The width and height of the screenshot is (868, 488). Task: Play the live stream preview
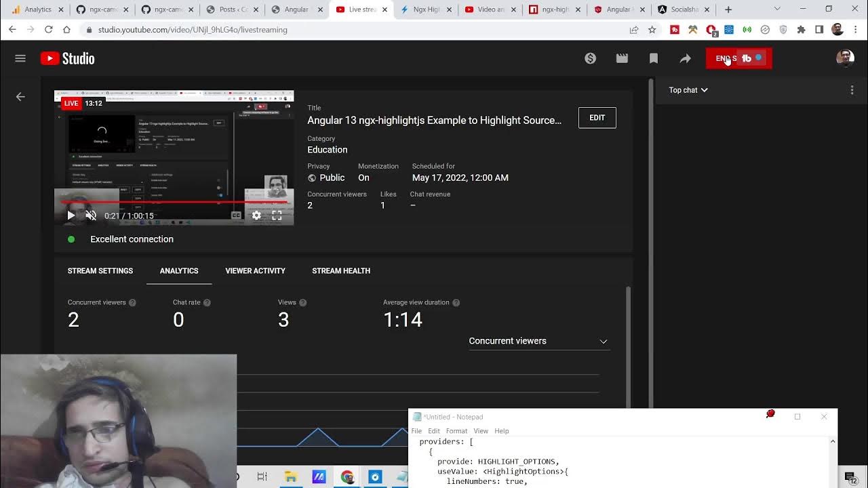coord(71,216)
